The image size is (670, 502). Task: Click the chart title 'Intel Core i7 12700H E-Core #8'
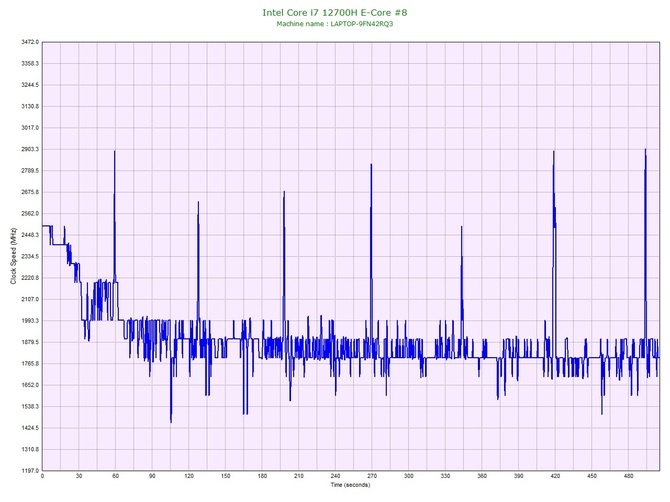click(x=335, y=12)
